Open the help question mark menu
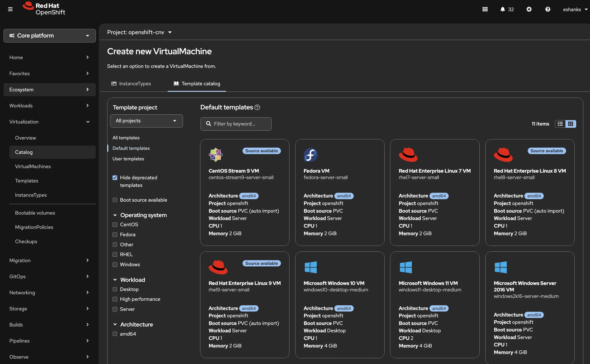Image resolution: width=590 pixels, height=364 pixels. pyautogui.click(x=548, y=9)
